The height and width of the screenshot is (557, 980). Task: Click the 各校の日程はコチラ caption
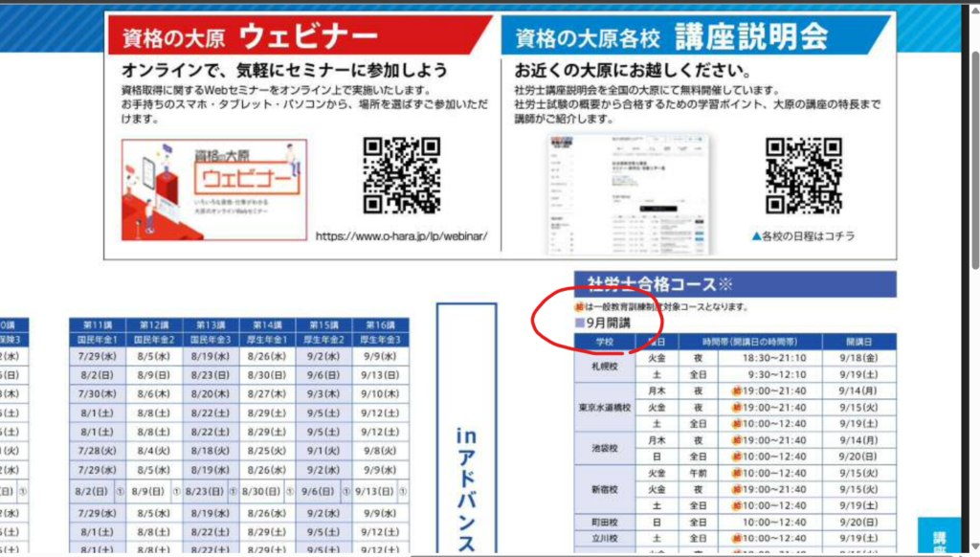point(803,235)
